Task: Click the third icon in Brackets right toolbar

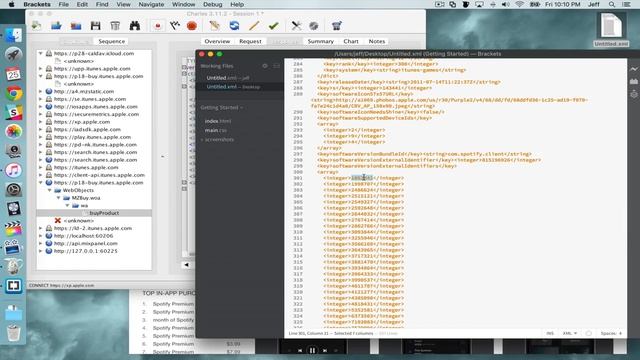Action: point(633,94)
